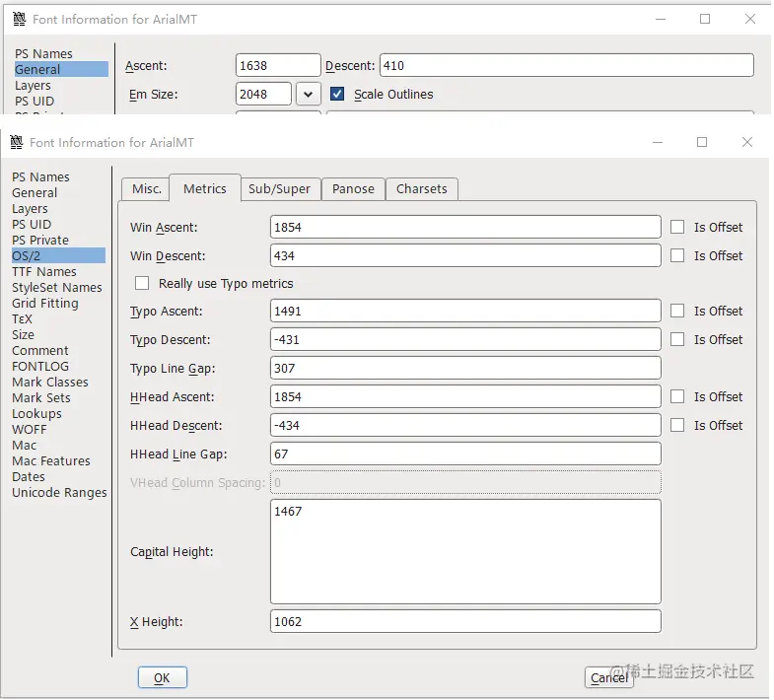774x700 pixels.
Task: Select PS Names in the back window list
Action: point(43,53)
